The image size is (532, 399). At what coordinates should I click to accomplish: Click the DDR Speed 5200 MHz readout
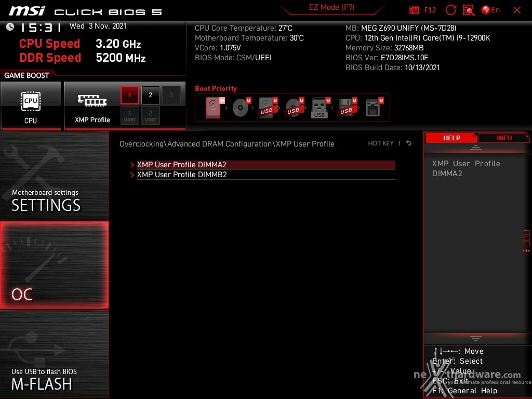(83, 58)
